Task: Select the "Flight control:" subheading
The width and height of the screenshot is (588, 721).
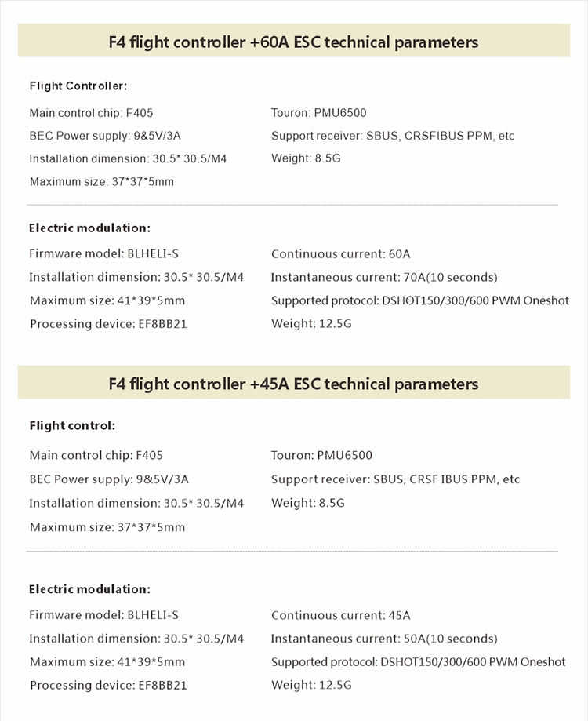Action: tap(72, 426)
